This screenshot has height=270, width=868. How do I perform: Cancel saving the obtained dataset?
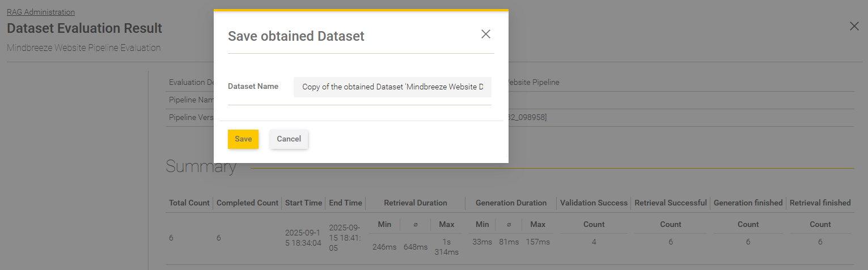(x=289, y=139)
